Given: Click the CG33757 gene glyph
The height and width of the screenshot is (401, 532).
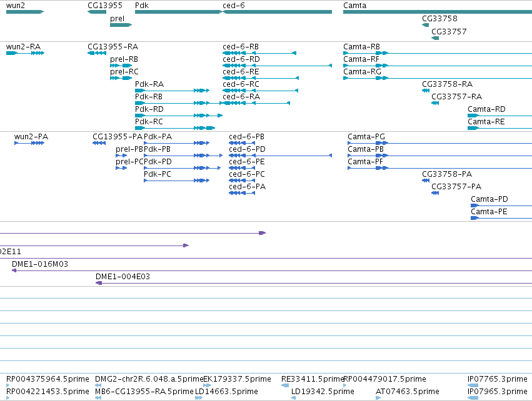Looking at the screenshot, I should click(x=435, y=38).
